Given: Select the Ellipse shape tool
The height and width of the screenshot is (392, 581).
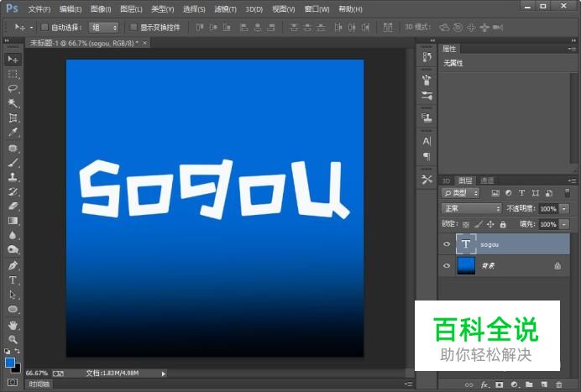Looking at the screenshot, I should click(13, 310).
